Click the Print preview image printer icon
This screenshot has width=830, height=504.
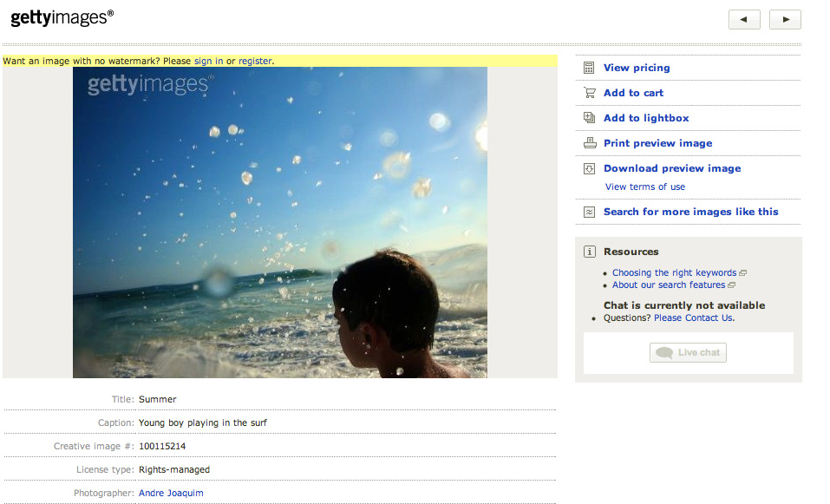click(589, 143)
